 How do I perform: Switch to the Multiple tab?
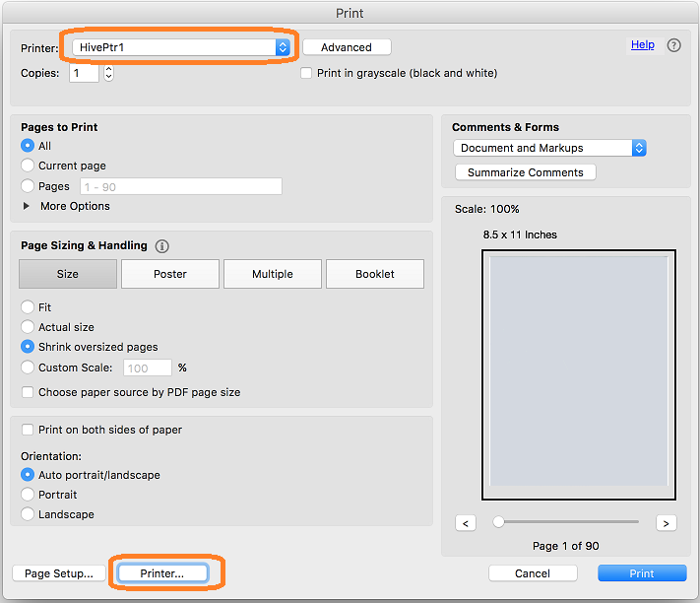tap(273, 274)
